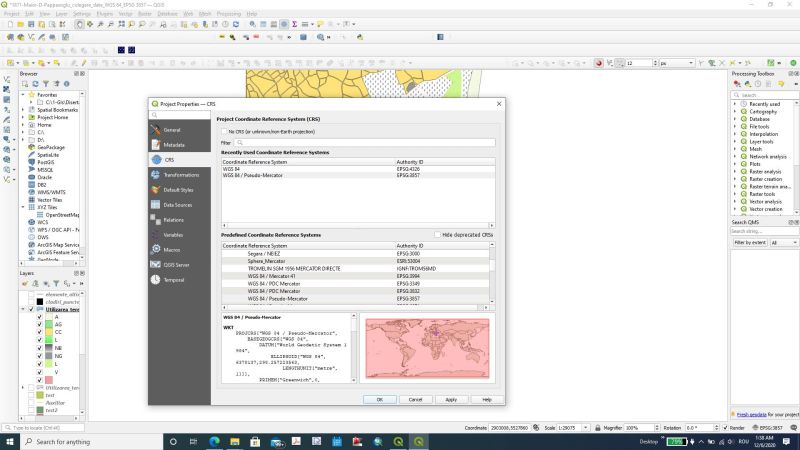The image size is (800, 450).
Task: Click the Filter Browser funnel icon
Action: [45, 84]
